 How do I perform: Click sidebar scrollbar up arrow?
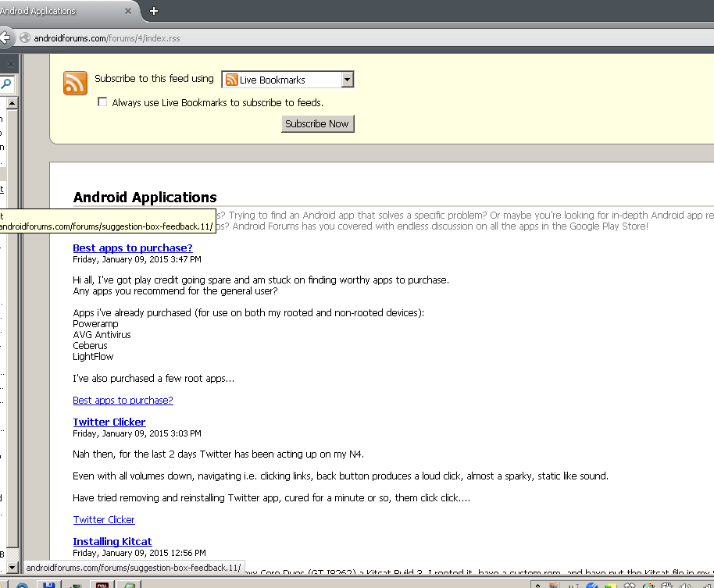pos(11,103)
